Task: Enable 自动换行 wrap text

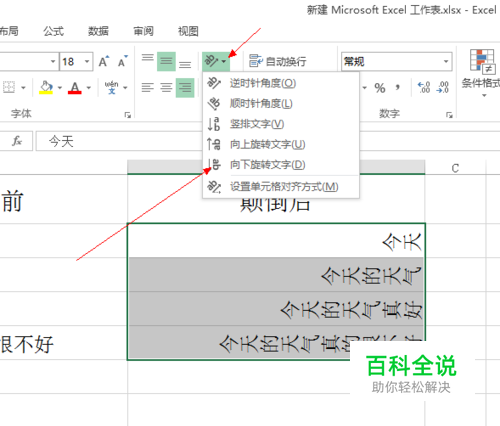Action: [278, 61]
